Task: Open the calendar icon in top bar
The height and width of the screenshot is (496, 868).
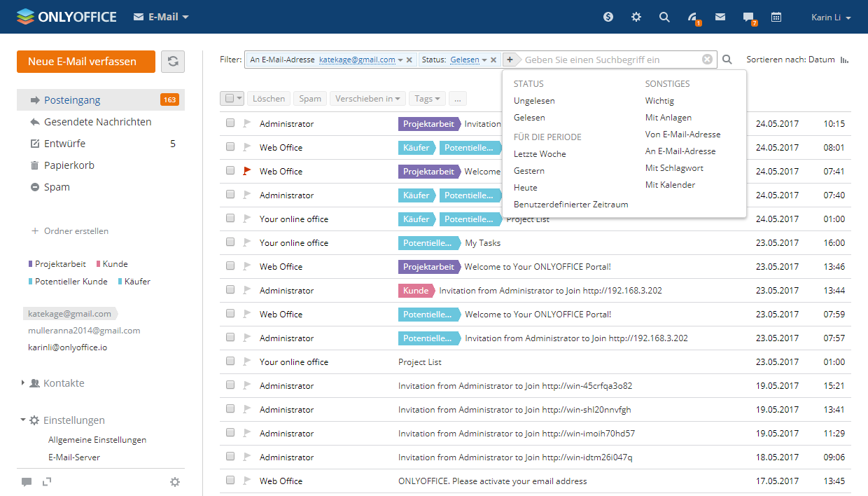Action: click(776, 17)
